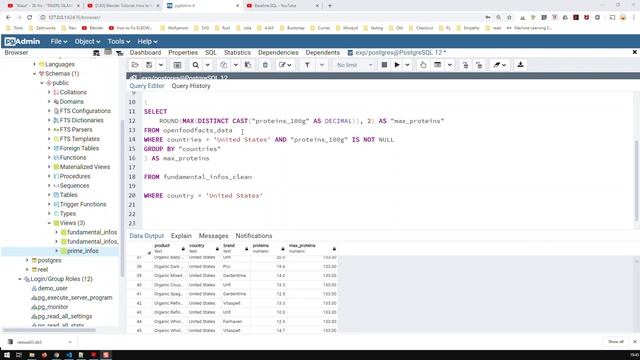Open the Filter options dropdown

click(322, 65)
